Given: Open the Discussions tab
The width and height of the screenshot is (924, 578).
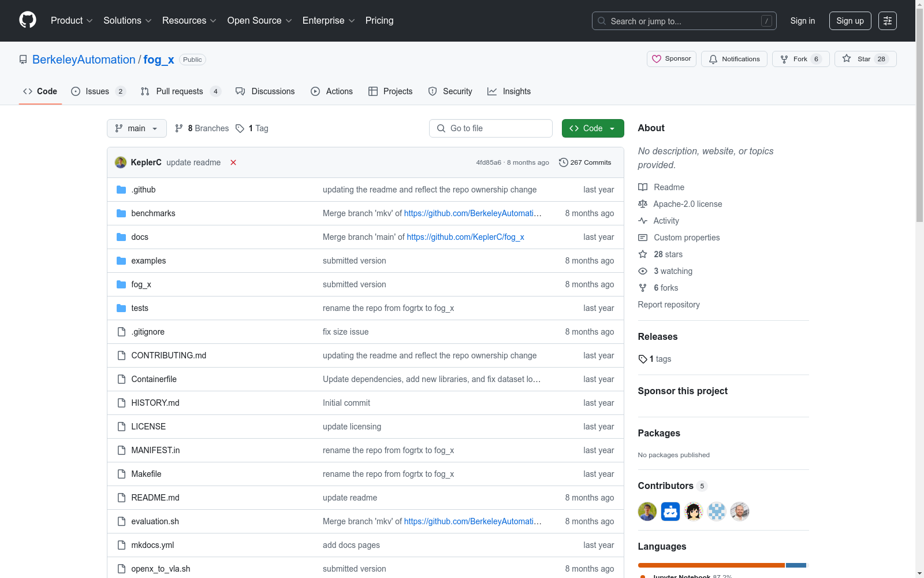Looking at the screenshot, I should [265, 91].
